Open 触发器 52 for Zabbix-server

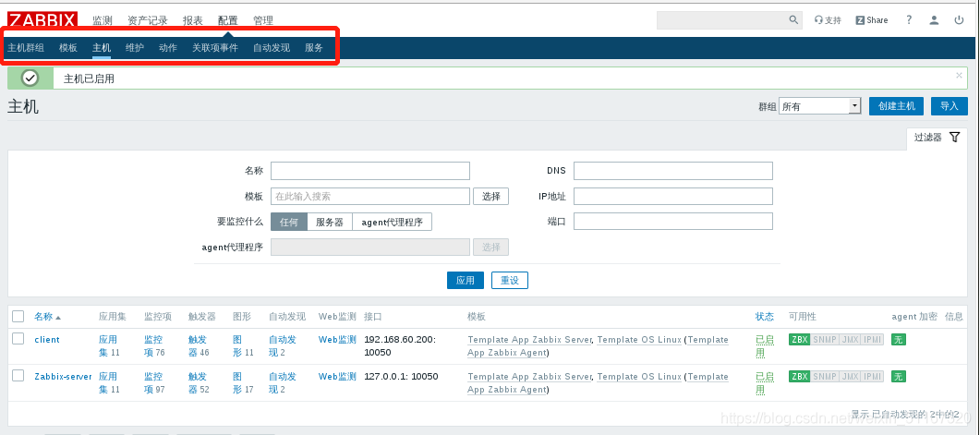pyautogui.click(x=199, y=382)
